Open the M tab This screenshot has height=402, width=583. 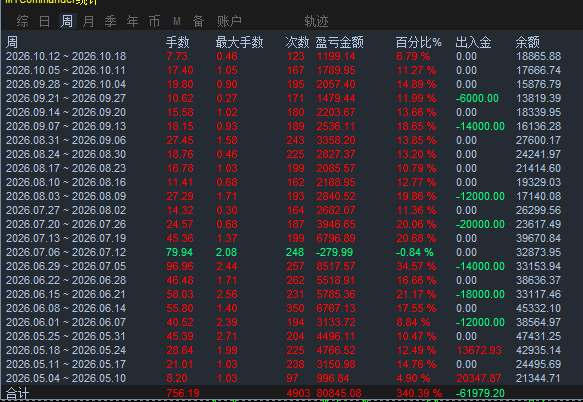177,21
